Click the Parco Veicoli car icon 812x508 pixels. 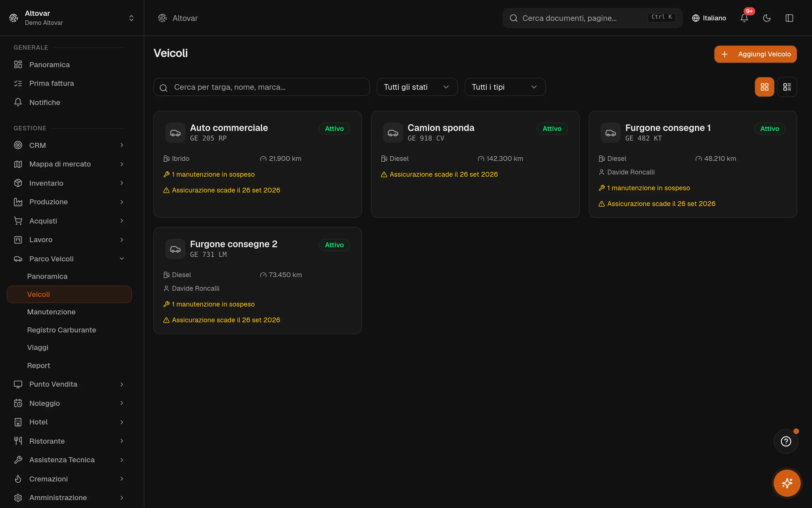tap(18, 259)
